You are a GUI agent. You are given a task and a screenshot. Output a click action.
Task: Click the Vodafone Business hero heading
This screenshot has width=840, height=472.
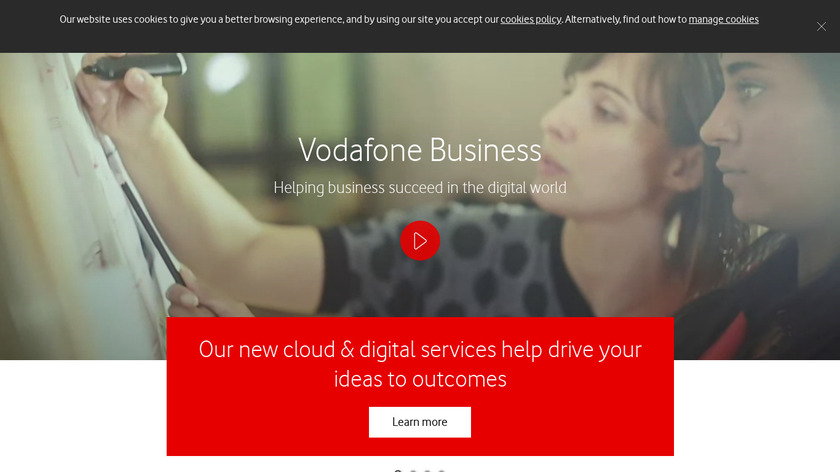pos(419,150)
